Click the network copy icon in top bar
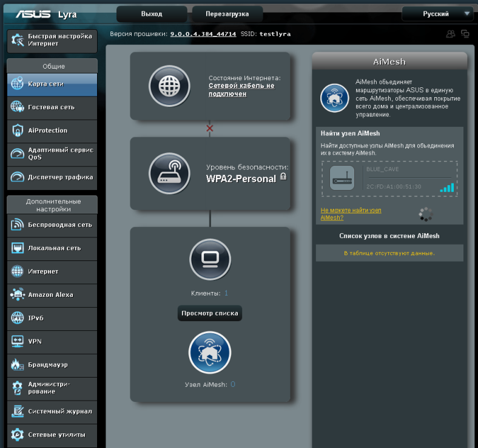 click(x=465, y=34)
